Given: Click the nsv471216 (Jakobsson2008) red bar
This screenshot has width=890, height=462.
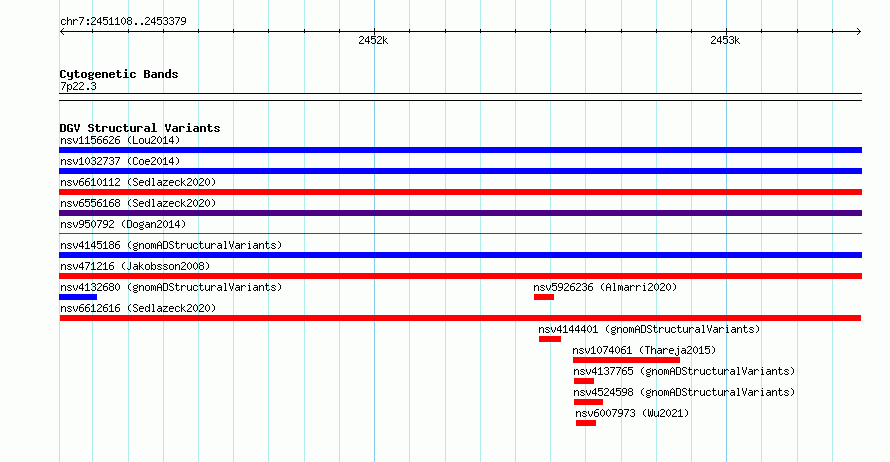Looking at the screenshot, I should click(x=460, y=276).
